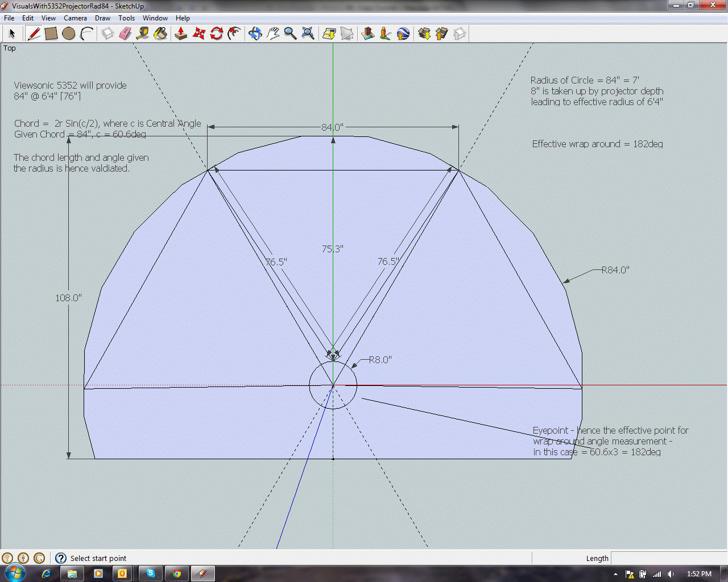728x582 pixels.
Task: Click the Preview in Google Earth icon
Action: tap(403, 34)
